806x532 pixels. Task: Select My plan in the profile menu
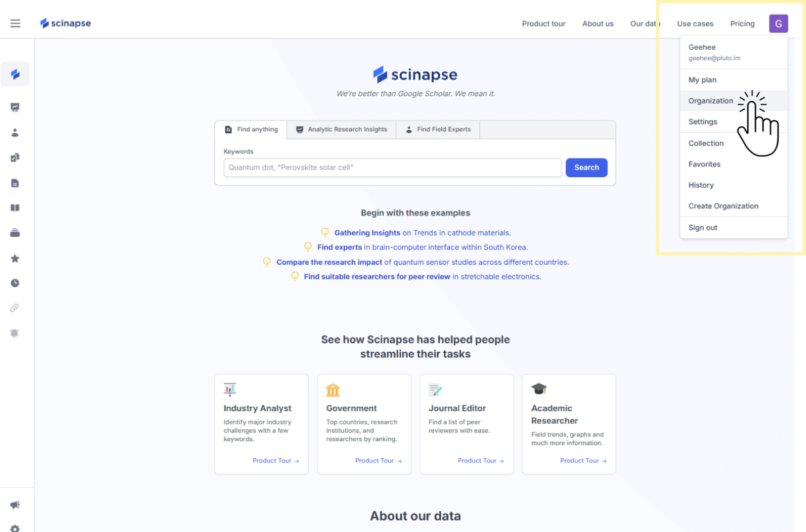pos(734,80)
